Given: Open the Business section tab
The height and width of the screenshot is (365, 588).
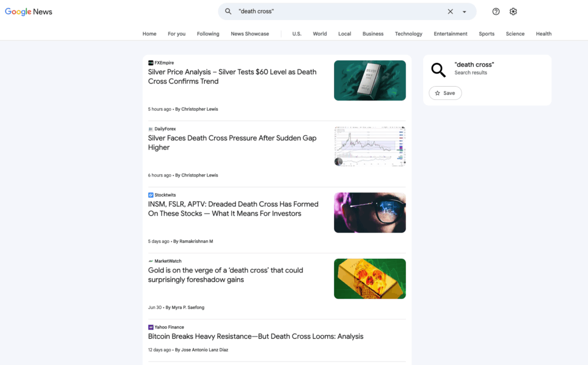Looking at the screenshot, I should [373, 34].
